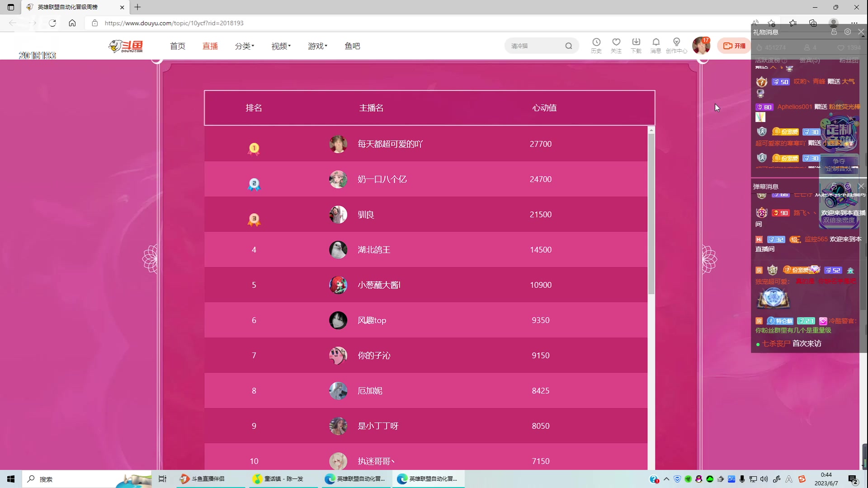Switch to the 粉丝团 tab

click(849, 61)
